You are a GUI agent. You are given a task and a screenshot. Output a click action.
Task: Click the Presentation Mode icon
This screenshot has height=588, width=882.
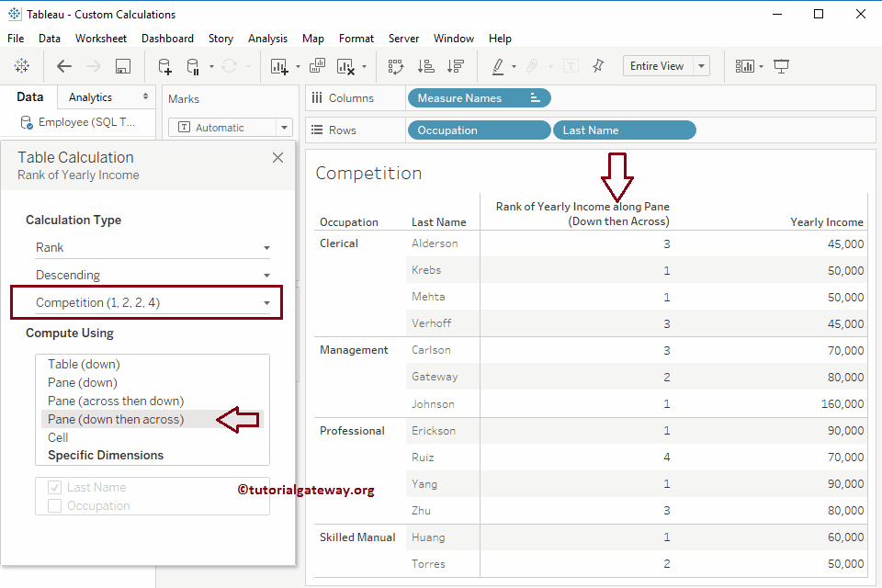781,66
